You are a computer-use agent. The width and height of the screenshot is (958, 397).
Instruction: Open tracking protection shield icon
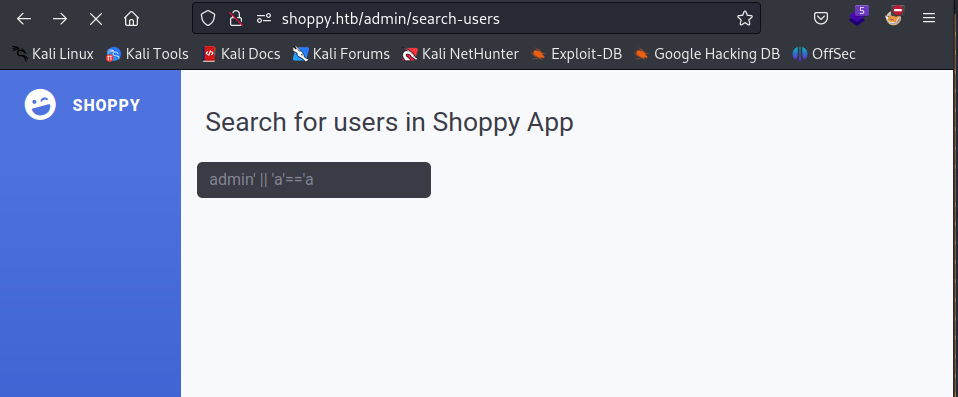[x=208, y=19]
